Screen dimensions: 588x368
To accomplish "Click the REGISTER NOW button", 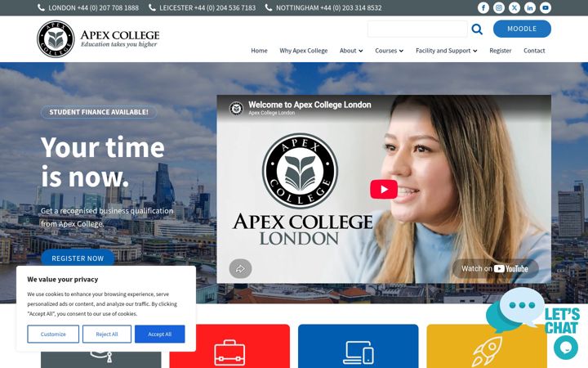I will coord(78,258).
